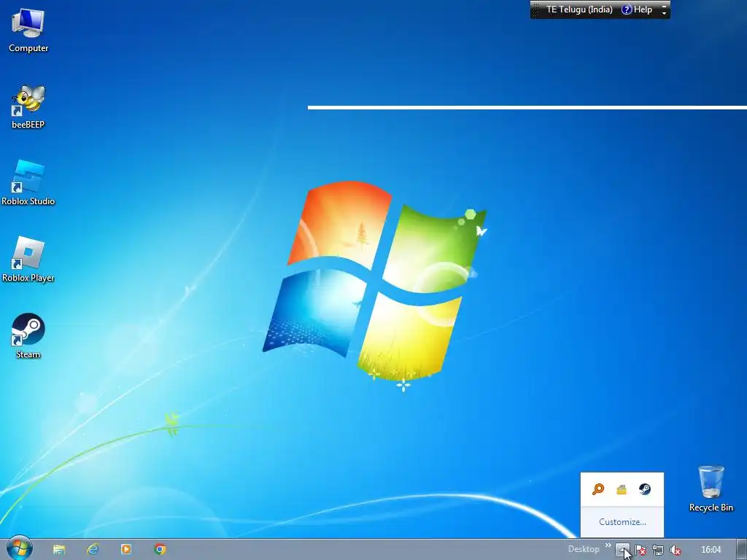Select the Roblox Studio shortcut
Screen dimensions: 747x560
pyautogui.click(x=28, y=183)
